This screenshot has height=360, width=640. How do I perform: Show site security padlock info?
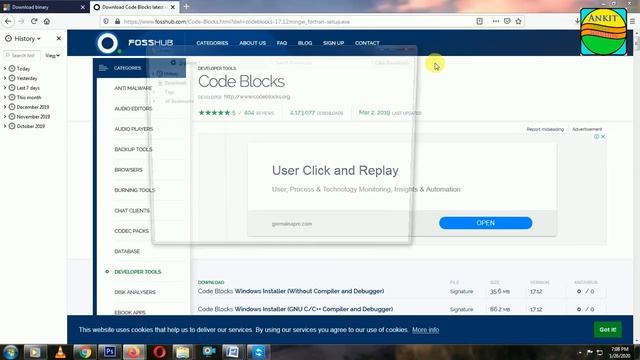click(x=117, y=21)
